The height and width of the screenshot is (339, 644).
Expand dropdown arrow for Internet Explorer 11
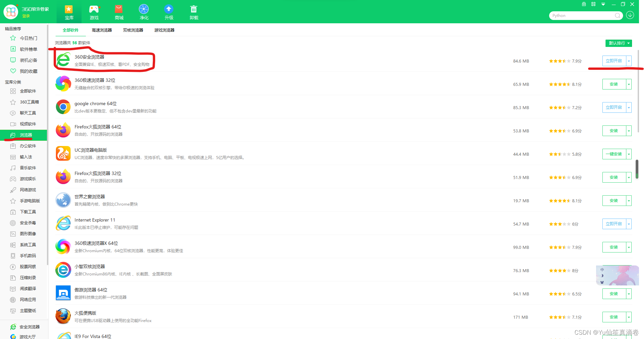point(629,224)
